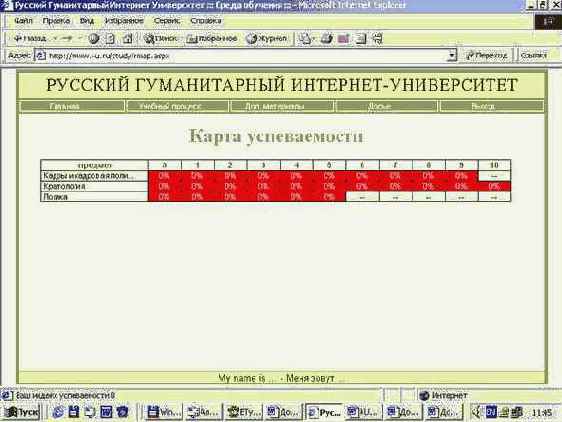
Task: Click the volume speaker tray icon
Action: tap(476, 412)
